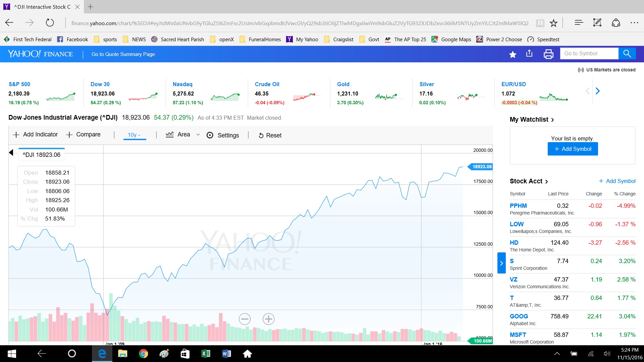Open Excel from the Windows taskbar
Viewport: 644px width, 362px height.
point(206,354)
